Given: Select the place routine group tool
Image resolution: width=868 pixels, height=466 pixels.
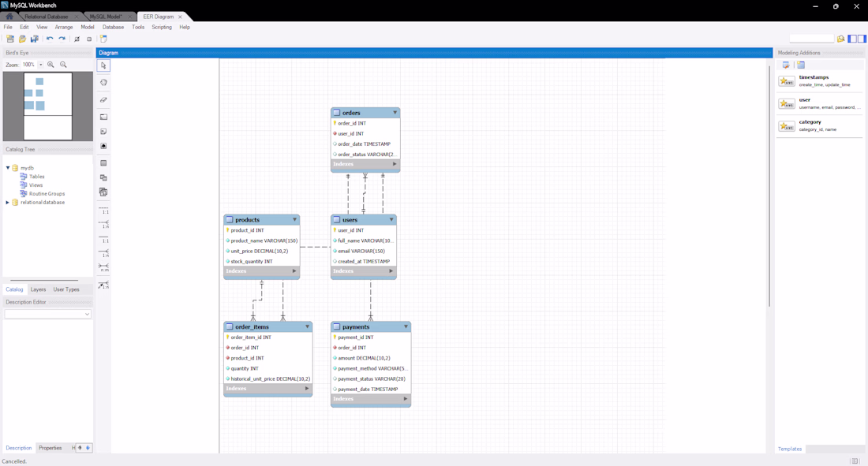Looking at the screenshot, I should pos(103,192).
